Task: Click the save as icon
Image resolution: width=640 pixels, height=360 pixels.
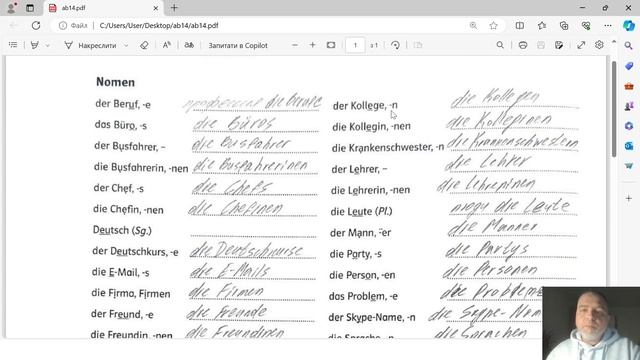Action: 559,45
